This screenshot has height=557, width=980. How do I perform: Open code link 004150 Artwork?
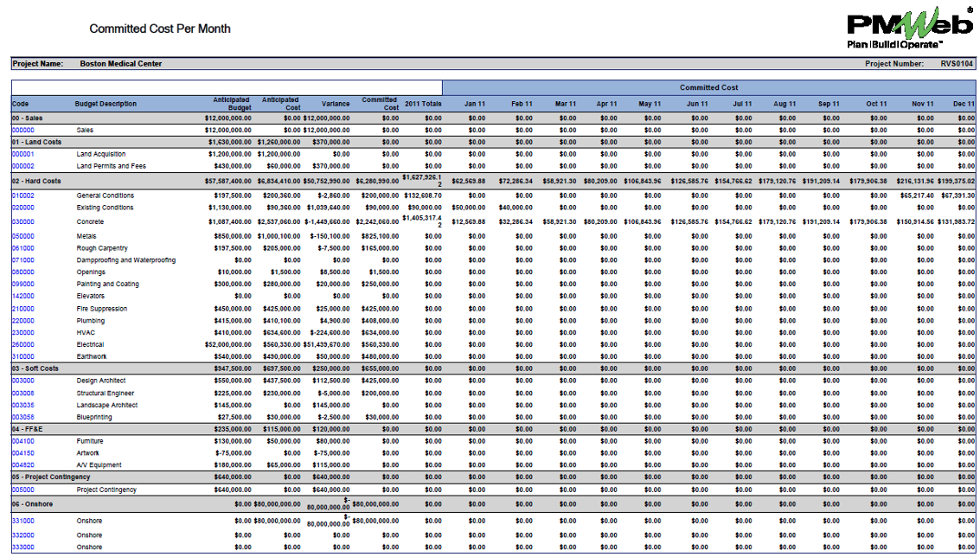[23, 453]
